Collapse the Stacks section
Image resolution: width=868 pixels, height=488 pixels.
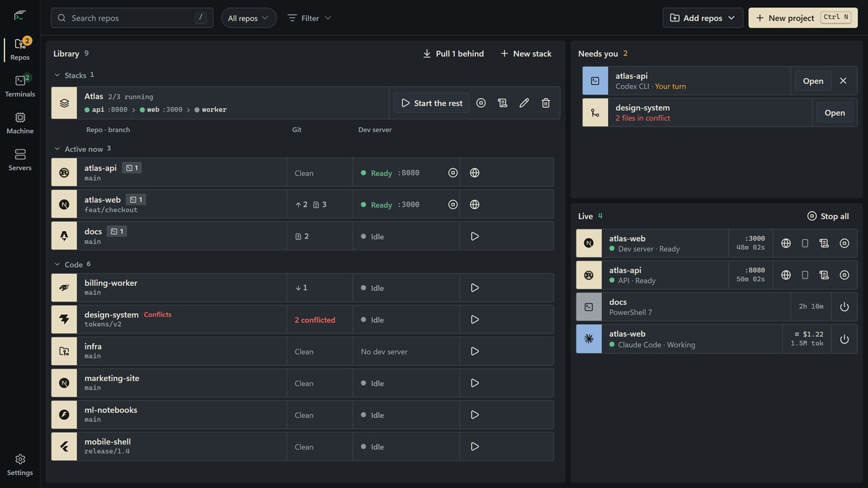pyautogui.click(x=57, y=75)
